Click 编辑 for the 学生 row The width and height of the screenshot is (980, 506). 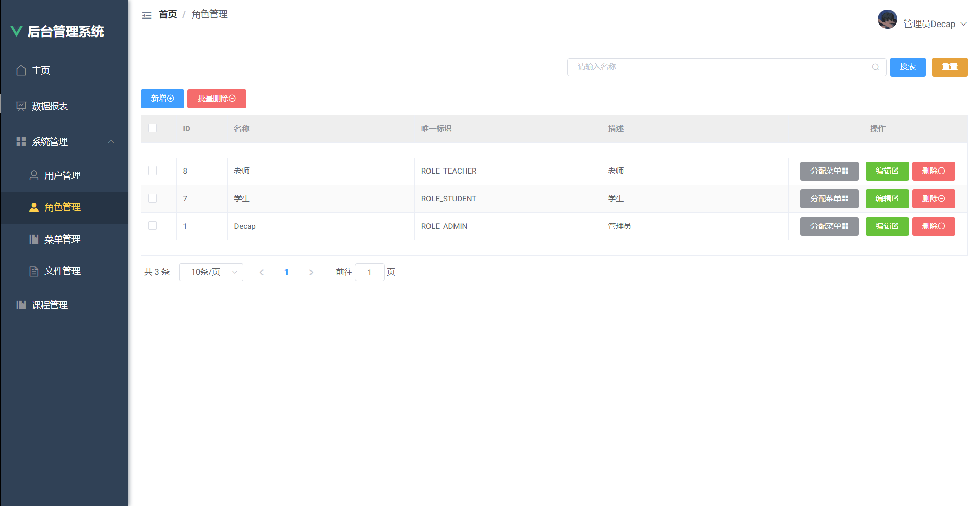[x=887, y=199]
